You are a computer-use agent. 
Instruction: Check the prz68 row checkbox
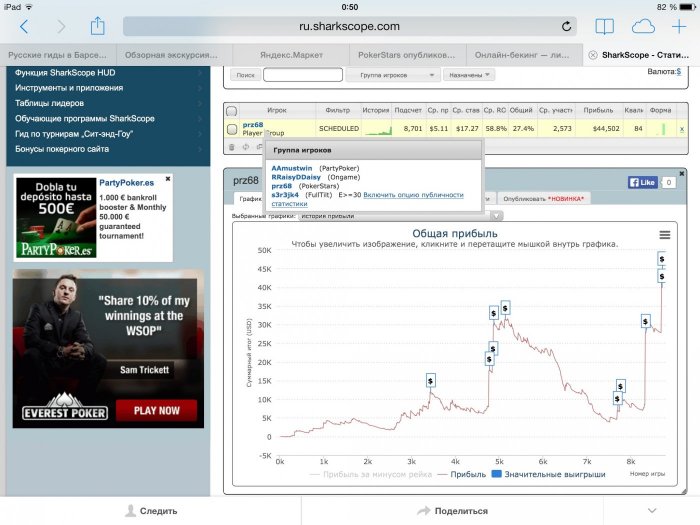click(232, 129)
